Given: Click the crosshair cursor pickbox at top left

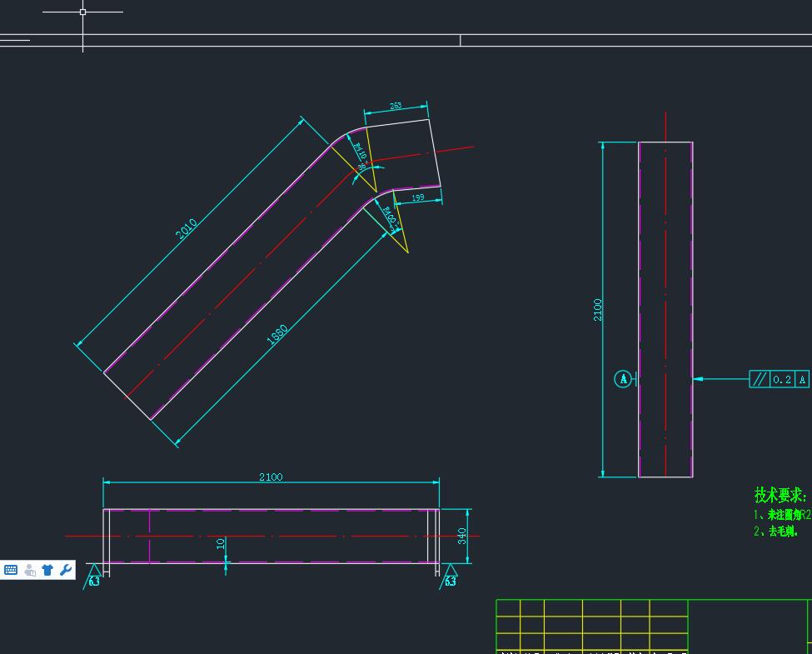Looking at the screenshot, I should [x=82, y=12].
